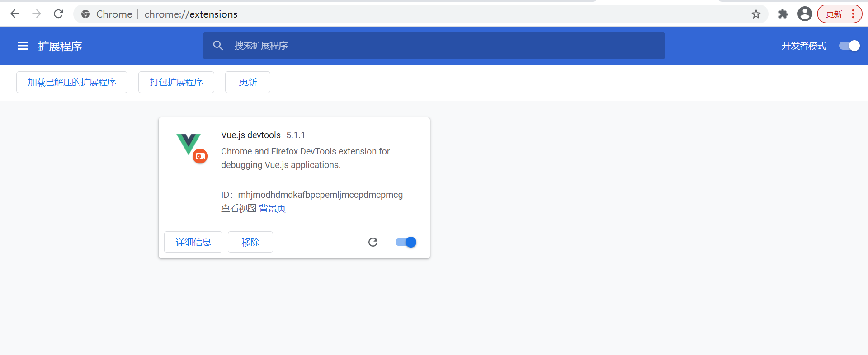
Task: Click the Chrome site info icon
Action: click(85, 14)
